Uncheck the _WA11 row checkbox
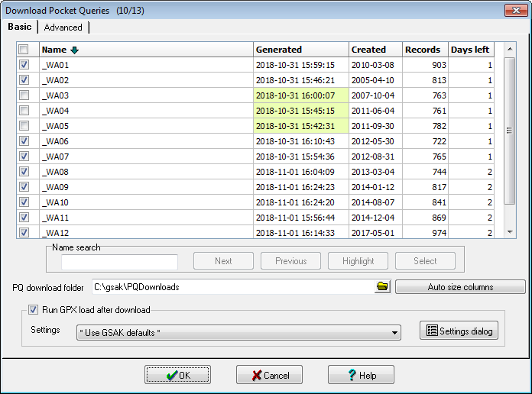This screenshot has height=394, width=532. [24, 217]
